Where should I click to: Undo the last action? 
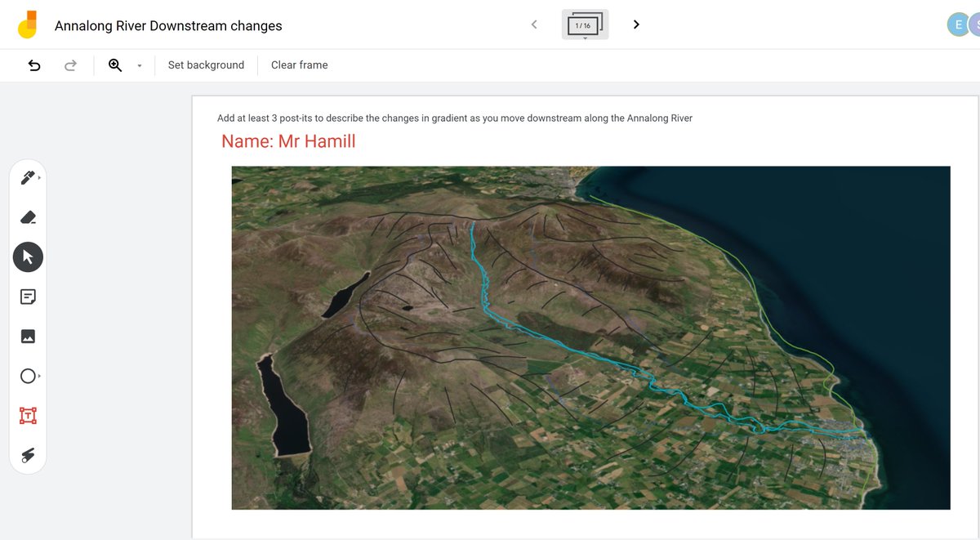point(34,65)
